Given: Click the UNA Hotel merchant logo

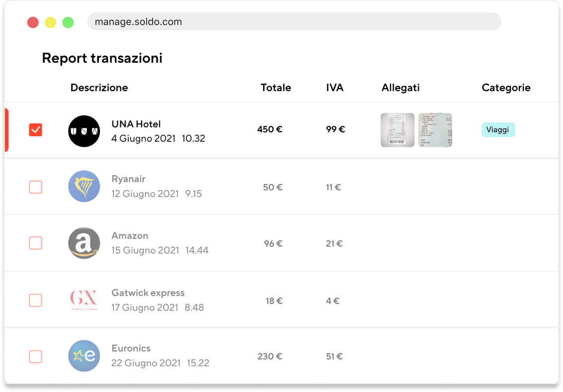Looking at the screenshot, I should pos(84,131).
